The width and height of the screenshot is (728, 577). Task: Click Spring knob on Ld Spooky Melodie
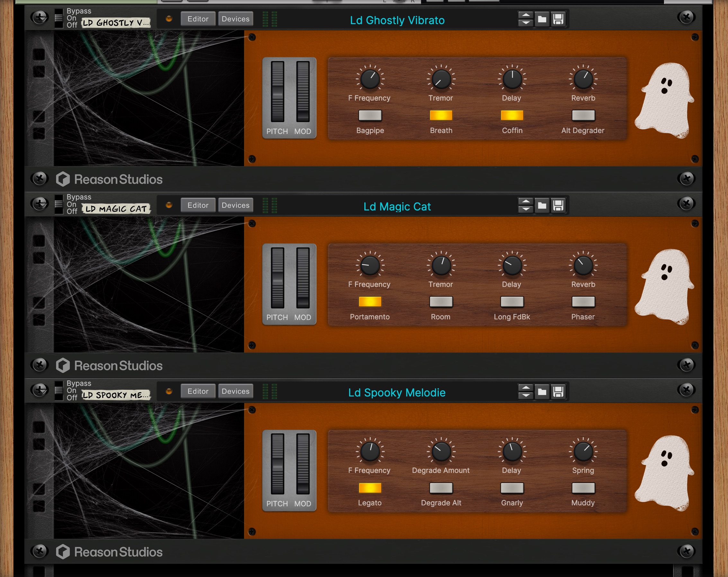tap(583, 452)
